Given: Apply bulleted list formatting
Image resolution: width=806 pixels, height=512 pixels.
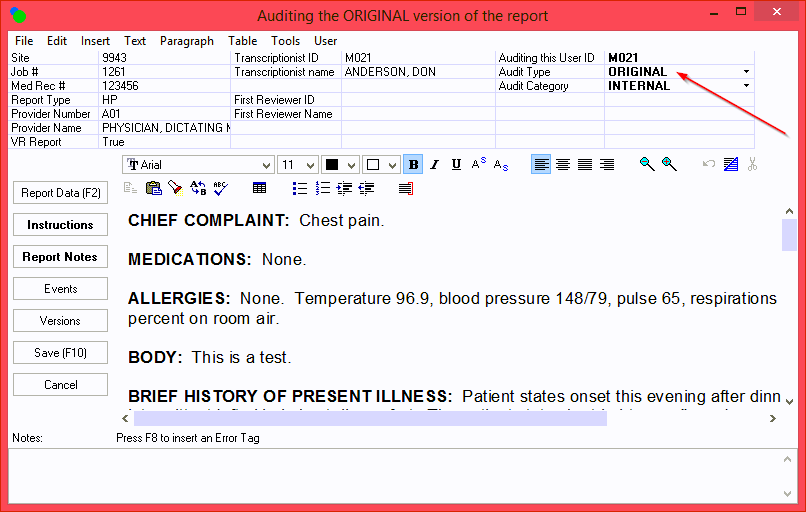Looking at the screenshot, I should coord(300,188).
